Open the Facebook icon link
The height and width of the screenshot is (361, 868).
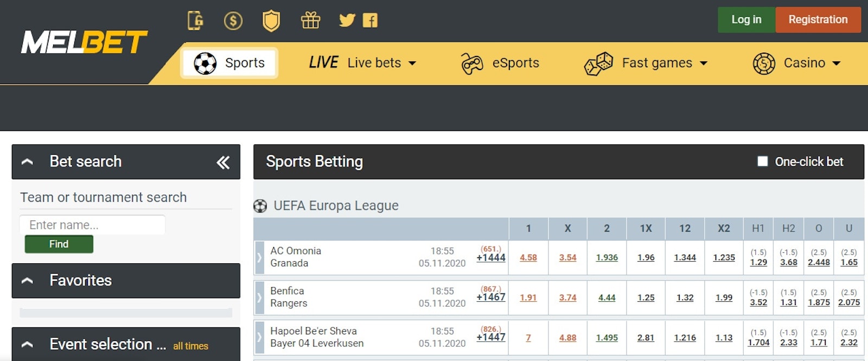(370, 21)
